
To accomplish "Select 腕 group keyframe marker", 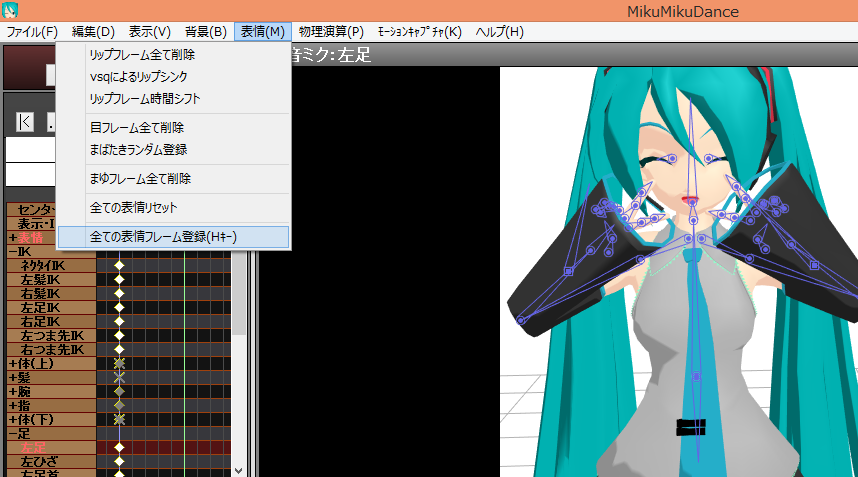I will (119, 392).
